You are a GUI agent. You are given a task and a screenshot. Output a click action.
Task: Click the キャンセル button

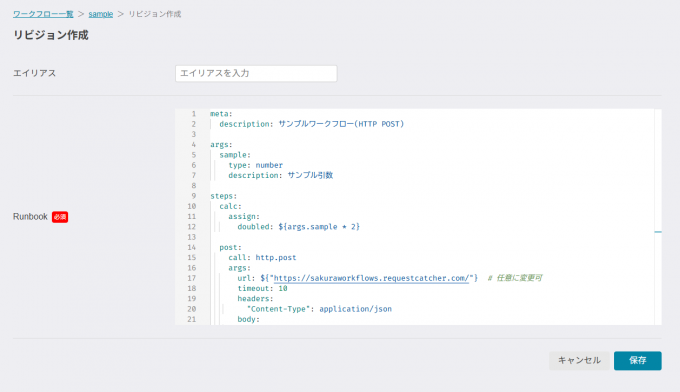tap(579, 360)
